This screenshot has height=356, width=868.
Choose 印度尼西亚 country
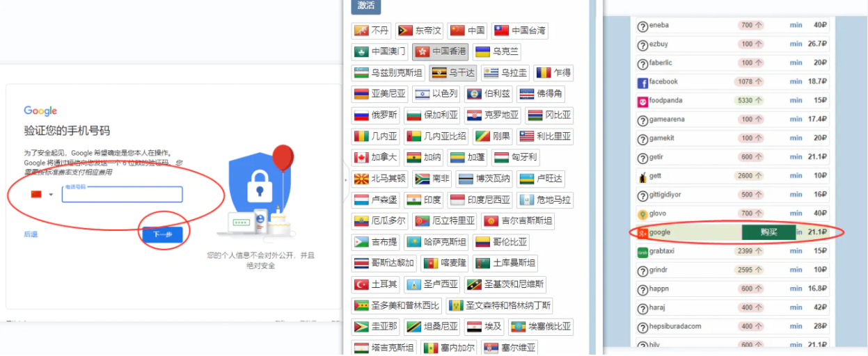click(x=480, y=200)
